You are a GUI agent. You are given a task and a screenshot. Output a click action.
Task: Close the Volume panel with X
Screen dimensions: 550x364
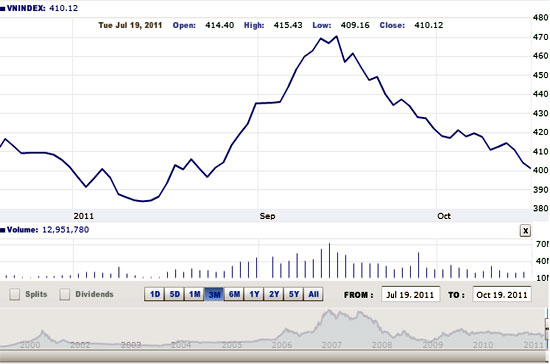pyautogui.click(x=525, y=231)
